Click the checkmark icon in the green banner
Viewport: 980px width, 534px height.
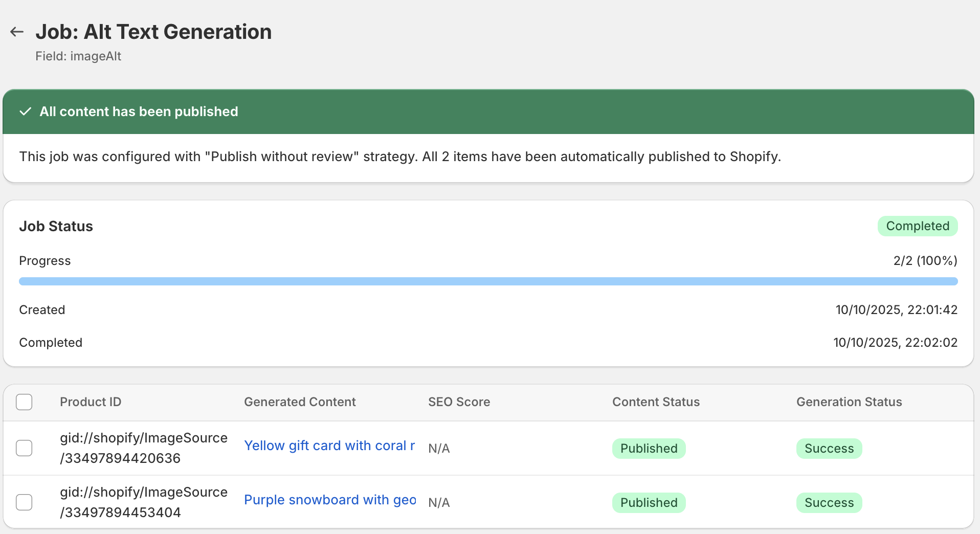[x=25, y=112]
